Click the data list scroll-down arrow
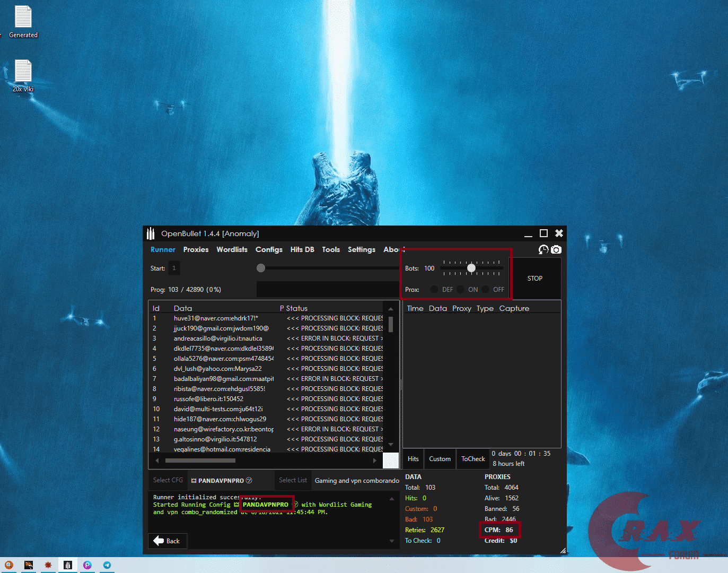Image resolution: width=728 pixels, height=573 pixels. coord(391,445)
